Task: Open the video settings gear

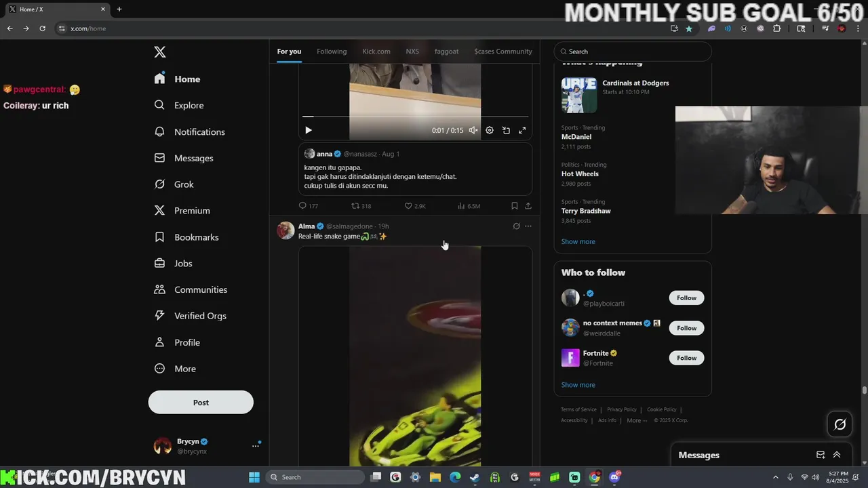Action: (x=490, y=130)
